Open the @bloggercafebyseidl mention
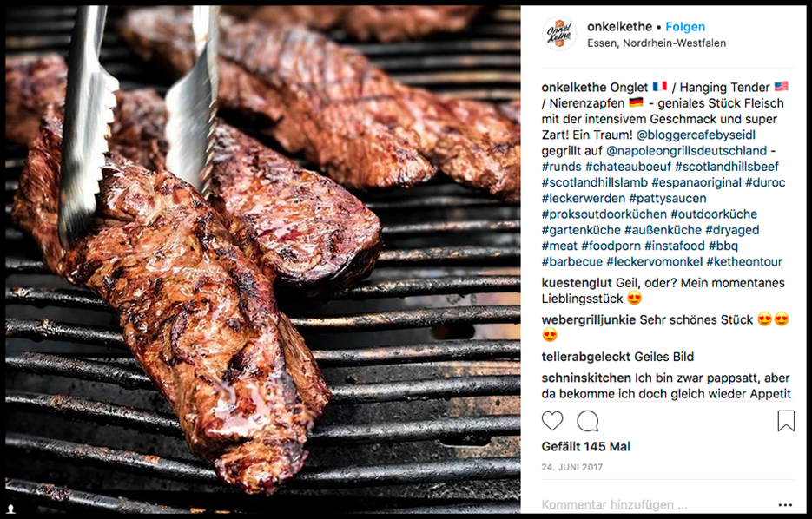Screen dimensions: 812x519 tap(696, 135)
